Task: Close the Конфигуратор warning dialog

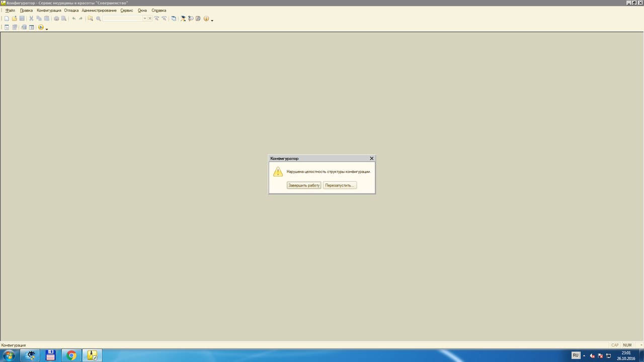Action: point(372,158)
